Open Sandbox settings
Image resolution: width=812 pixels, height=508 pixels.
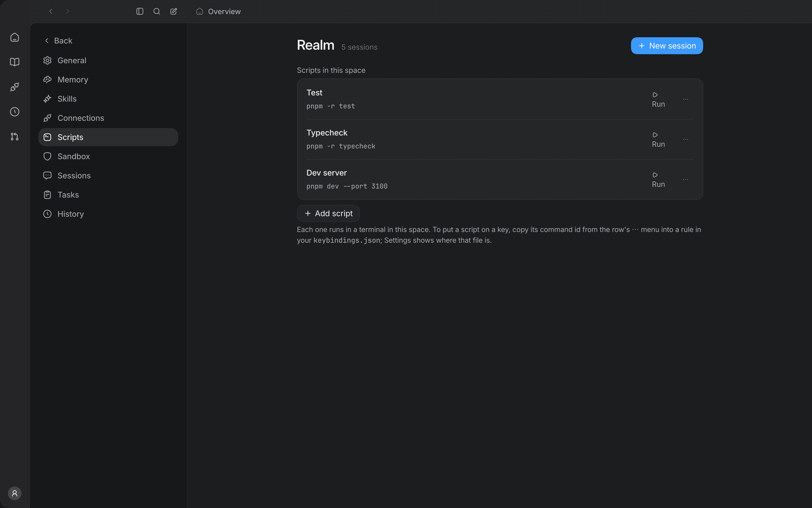(x=108, y=156)
